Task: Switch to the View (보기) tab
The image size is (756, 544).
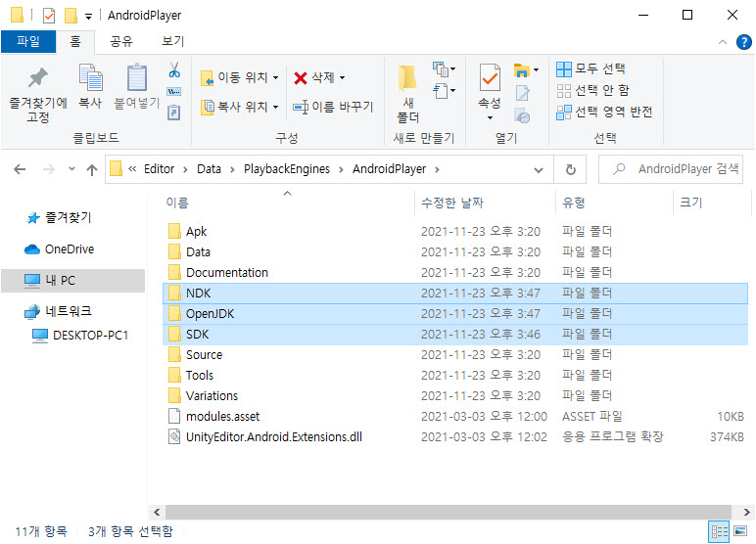Action: [x=172, y=41]
